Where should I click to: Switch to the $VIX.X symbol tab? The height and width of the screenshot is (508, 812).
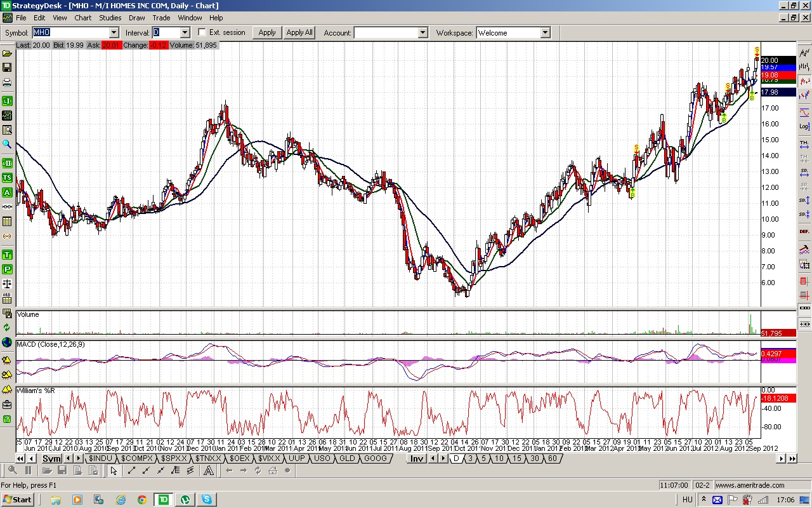269,458
